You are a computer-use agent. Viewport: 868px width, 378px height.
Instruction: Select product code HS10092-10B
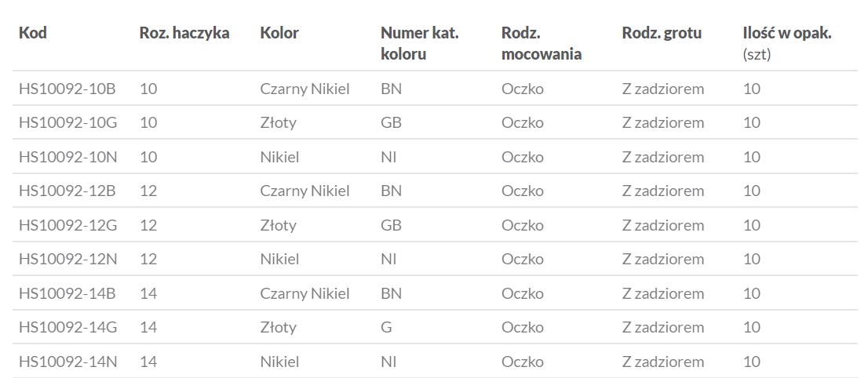(67, 89)
